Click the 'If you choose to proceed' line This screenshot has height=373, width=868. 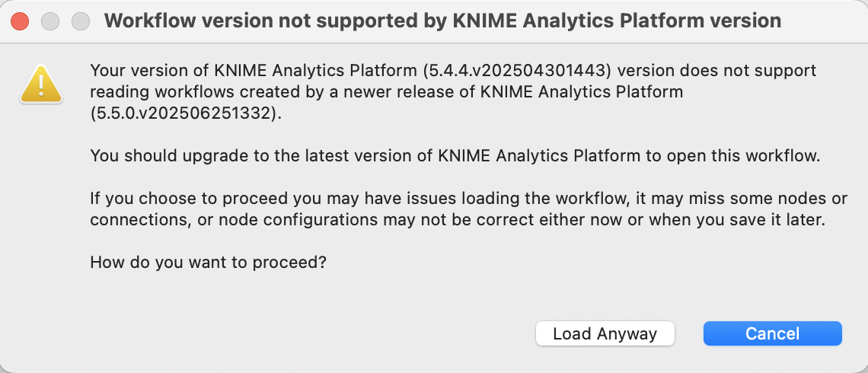[x=468, y=198]
